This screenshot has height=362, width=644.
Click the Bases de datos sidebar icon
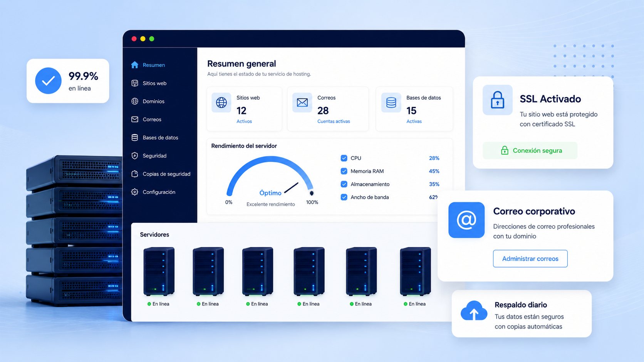134,137
